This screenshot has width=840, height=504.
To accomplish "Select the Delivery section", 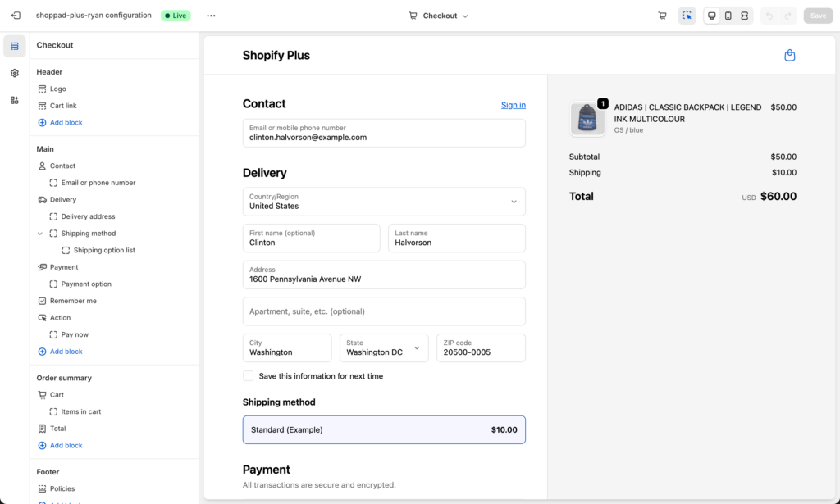I will 63,200.
